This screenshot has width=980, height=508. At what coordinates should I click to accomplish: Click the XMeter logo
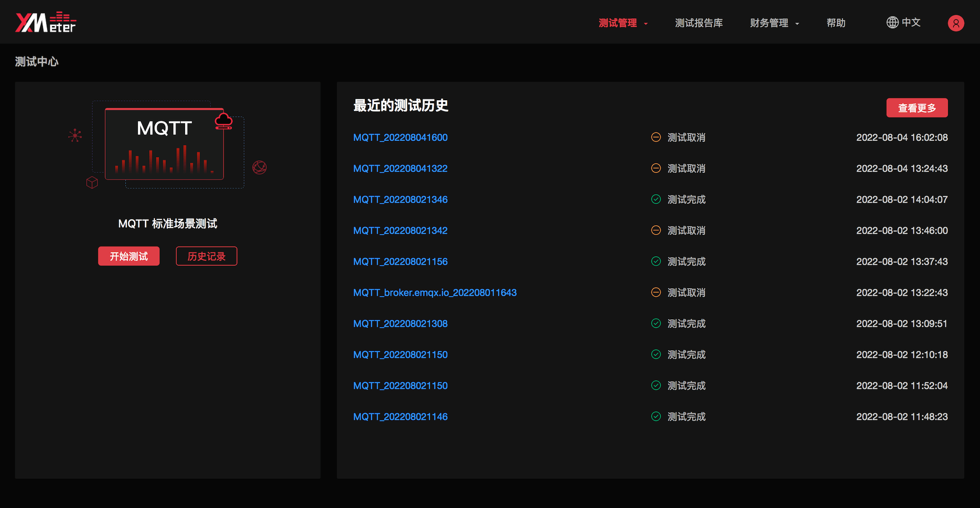pyautogui.click(x=45, y=22)
